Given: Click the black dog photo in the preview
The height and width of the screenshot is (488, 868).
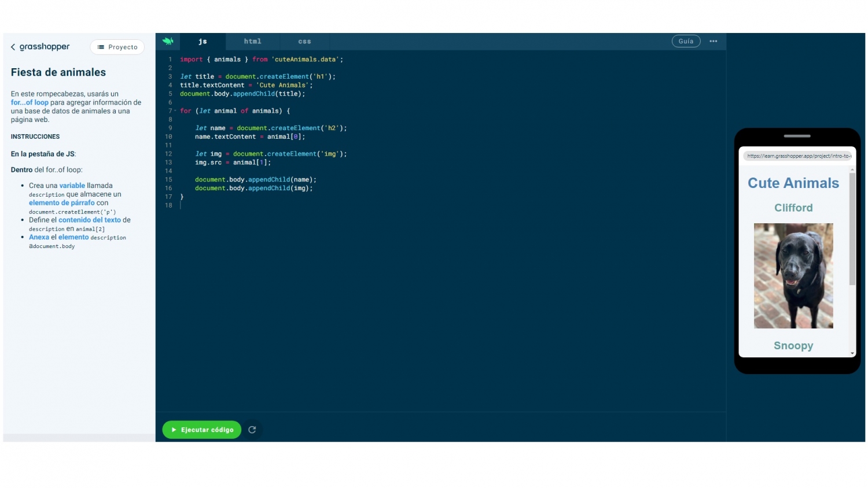Looking at the screenshot, I should [793, 276].
